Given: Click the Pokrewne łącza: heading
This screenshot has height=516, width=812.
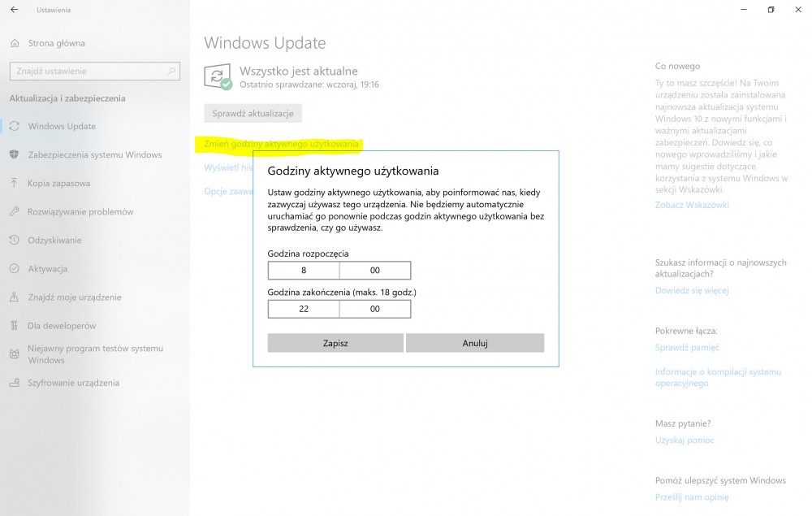Looking at the screenshot, I should [x=686, y=331].
